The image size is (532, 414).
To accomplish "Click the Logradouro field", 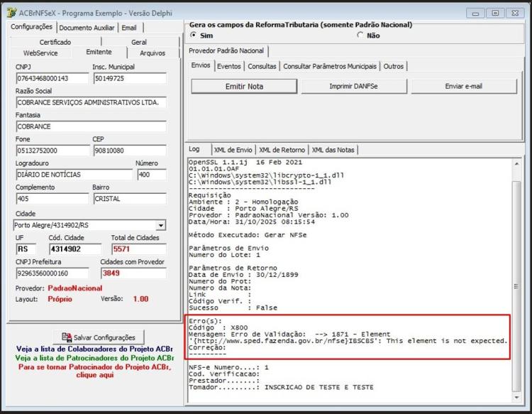I will click(x=74, y=175).
